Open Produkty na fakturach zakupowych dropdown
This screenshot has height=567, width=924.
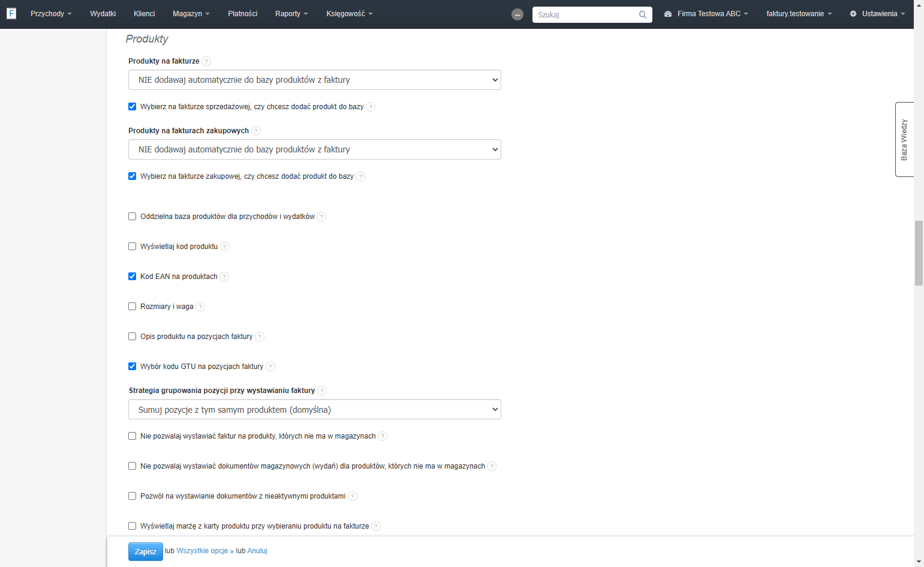click(x=315, y=149)
